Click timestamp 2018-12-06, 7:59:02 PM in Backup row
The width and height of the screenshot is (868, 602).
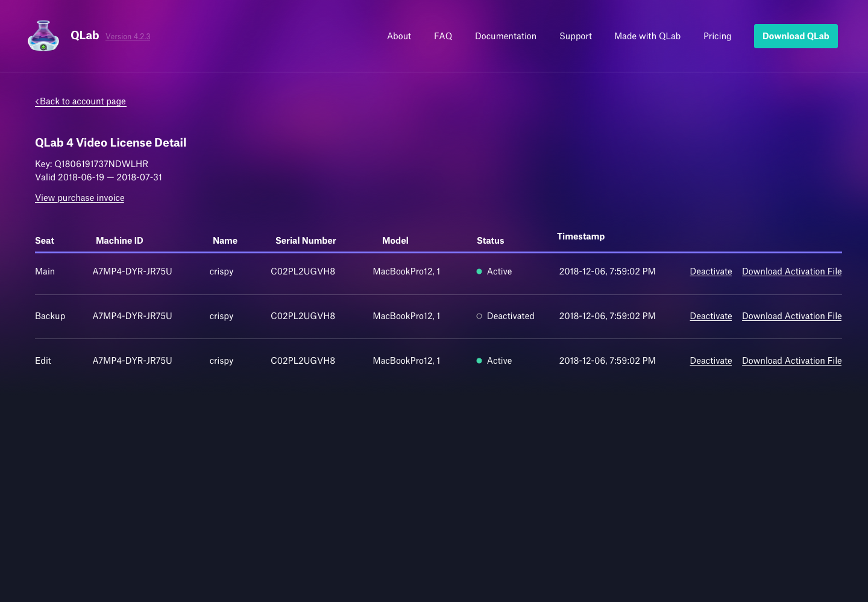pos(607,316)
